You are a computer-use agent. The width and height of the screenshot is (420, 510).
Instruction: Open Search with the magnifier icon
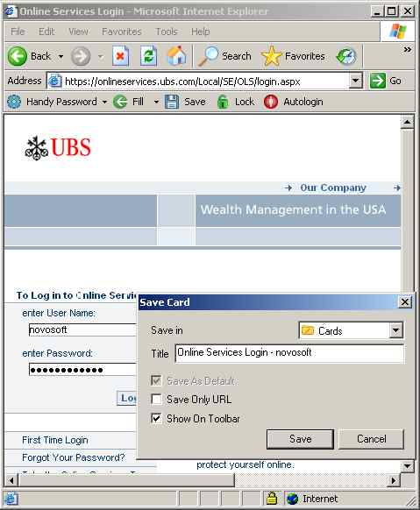(x=208, y=56)
